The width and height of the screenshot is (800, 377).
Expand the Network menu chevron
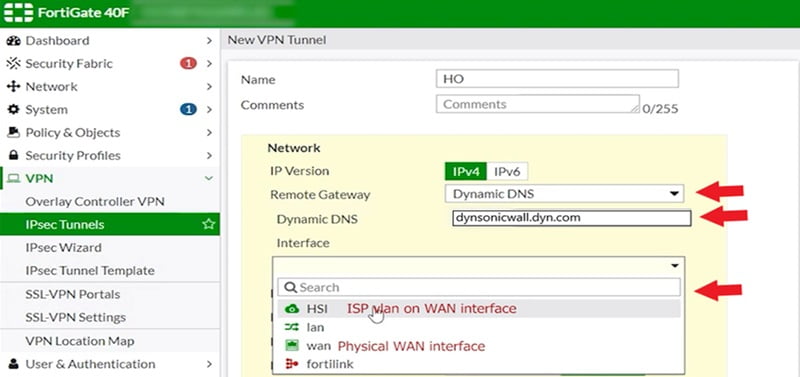point(209,87)
